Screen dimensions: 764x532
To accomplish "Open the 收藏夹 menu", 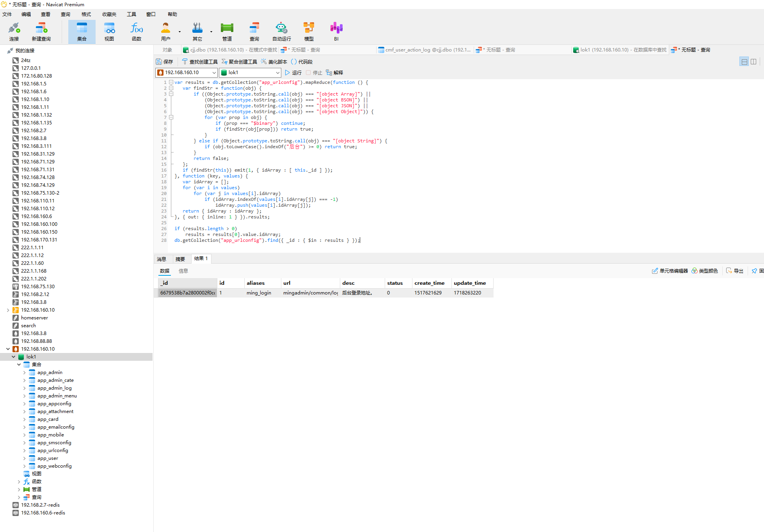I will [x=109, y=14].
